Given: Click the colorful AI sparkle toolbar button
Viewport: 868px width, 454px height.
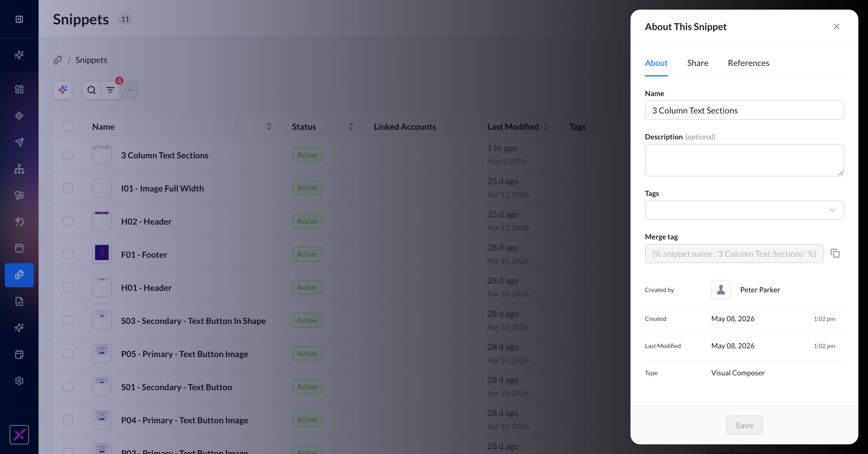Looking at the screenshot, I should tap(63, 90).
